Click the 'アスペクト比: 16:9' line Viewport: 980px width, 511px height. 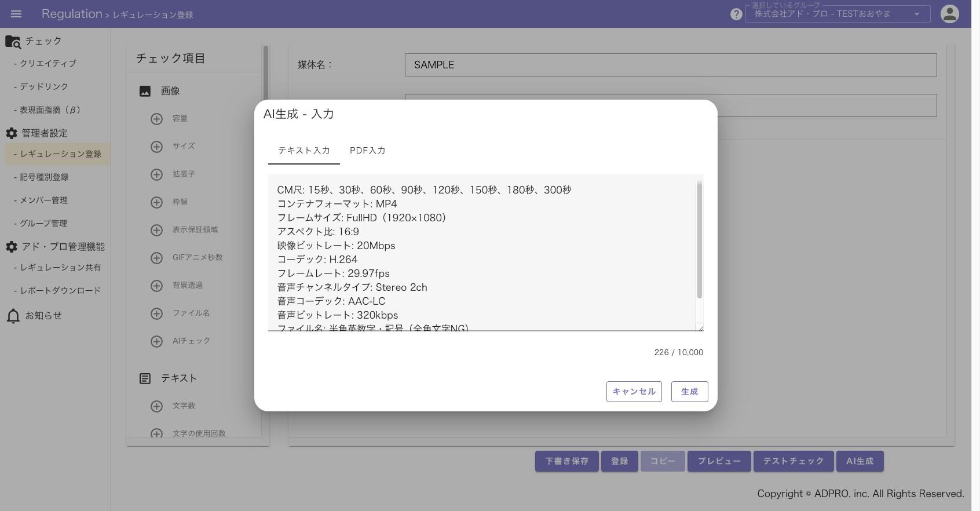tap(318, 232)
